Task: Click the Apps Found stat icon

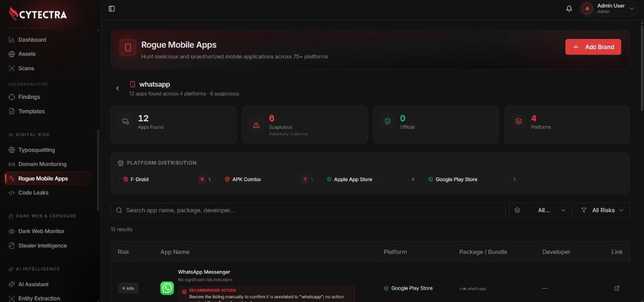Action: coord(125,121)
